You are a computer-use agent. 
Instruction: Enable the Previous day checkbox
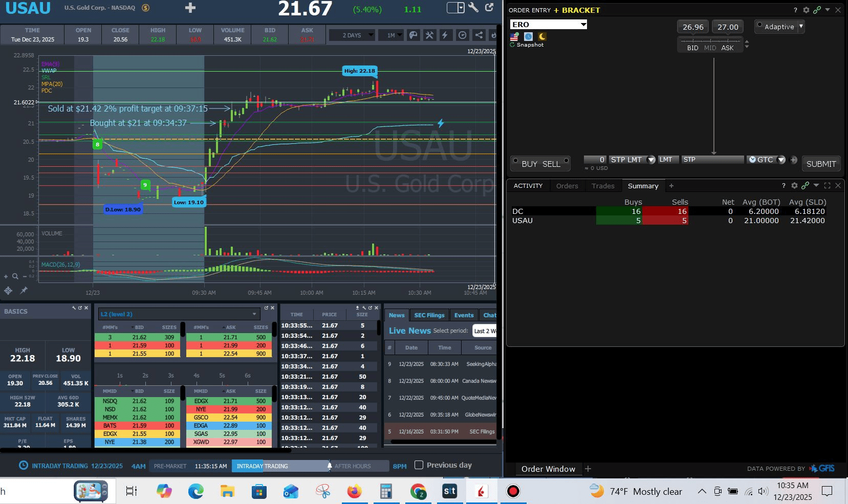419,465
